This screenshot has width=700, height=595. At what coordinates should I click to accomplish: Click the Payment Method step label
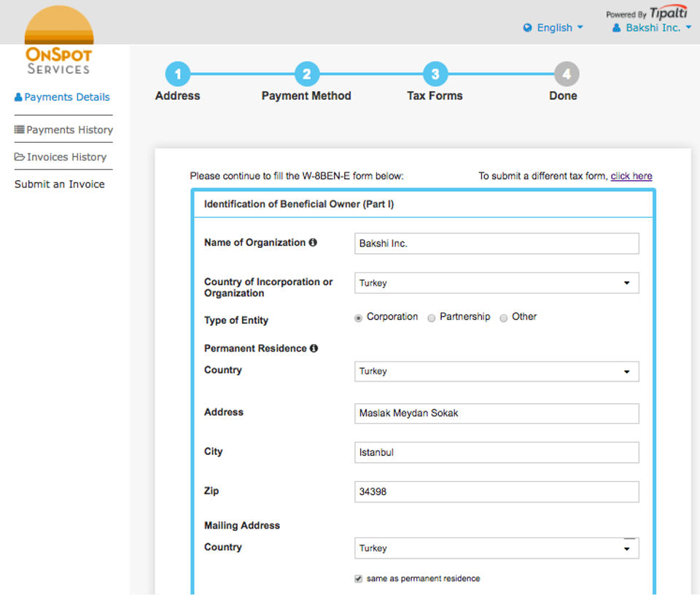coord(307,96)
